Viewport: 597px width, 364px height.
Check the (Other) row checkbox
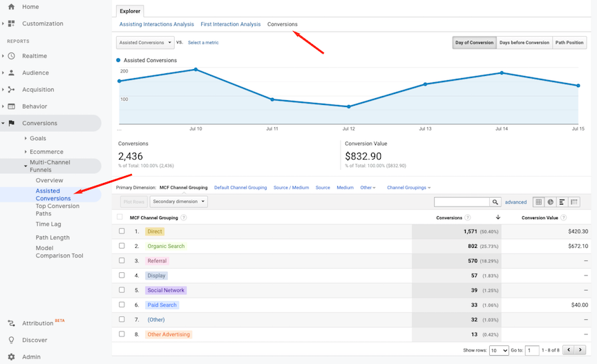point(122,320)
